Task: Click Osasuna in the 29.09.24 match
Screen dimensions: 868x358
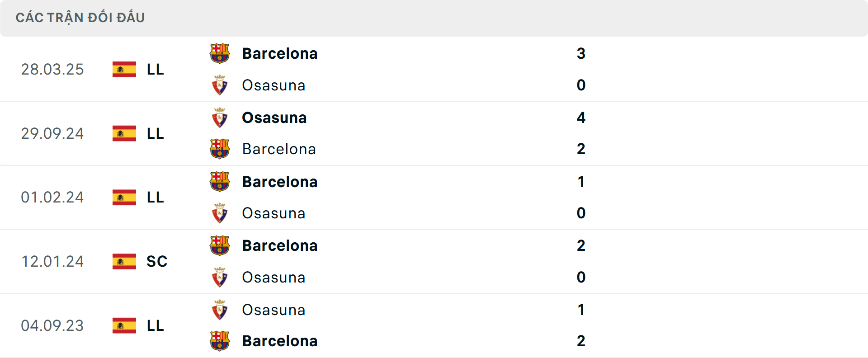Action: pyautogui.click(x=274, y=118)
